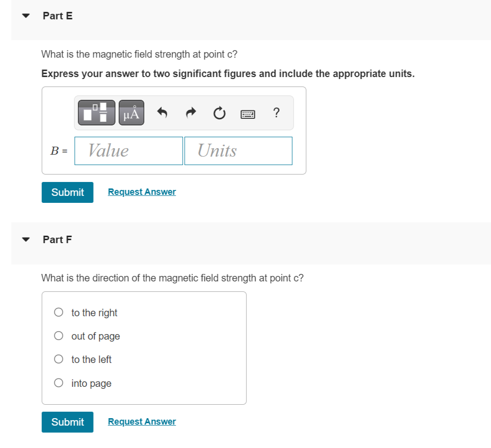
Task: Collapse the Part E section
Action: pos(26,16)
